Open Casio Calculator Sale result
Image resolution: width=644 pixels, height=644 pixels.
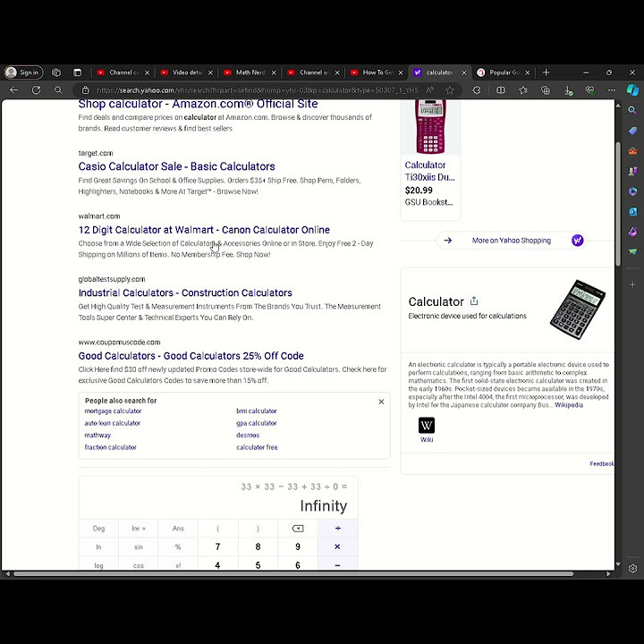(176, 166)
